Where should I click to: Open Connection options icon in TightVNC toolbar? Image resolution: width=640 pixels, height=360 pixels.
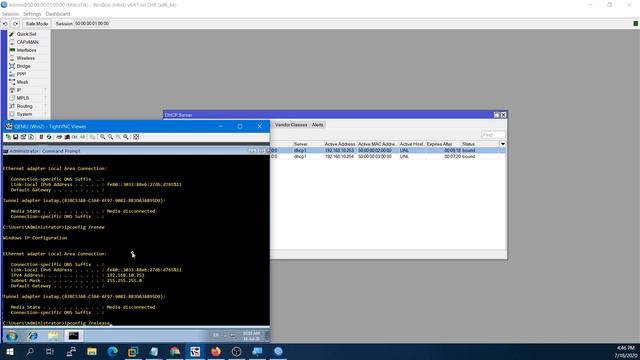click(23, 137)
